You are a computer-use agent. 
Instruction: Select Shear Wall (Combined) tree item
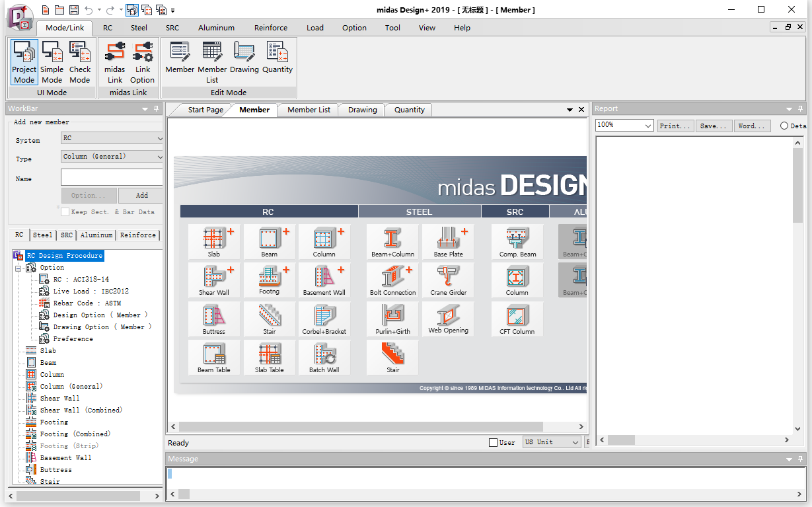tap(81, 410)
